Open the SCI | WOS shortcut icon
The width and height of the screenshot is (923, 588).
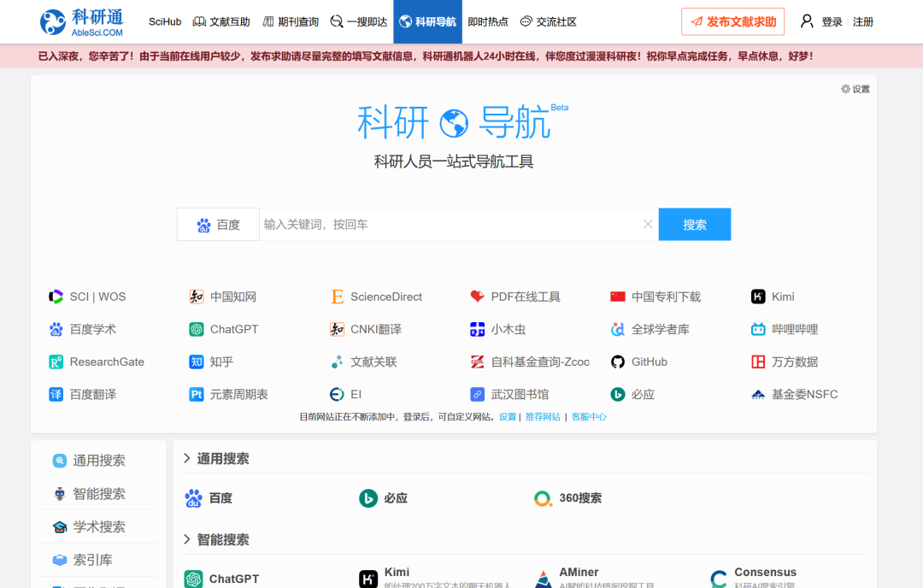coord(56,297)
